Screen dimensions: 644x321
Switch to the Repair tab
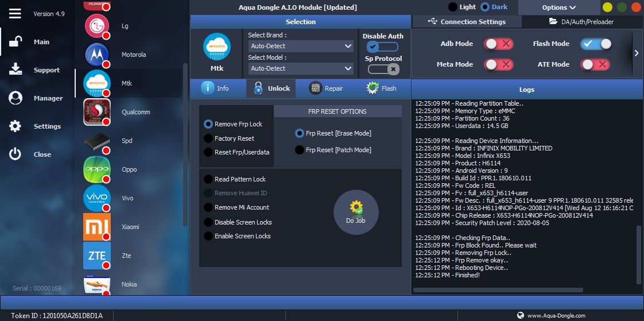click(x=326, y=88)
